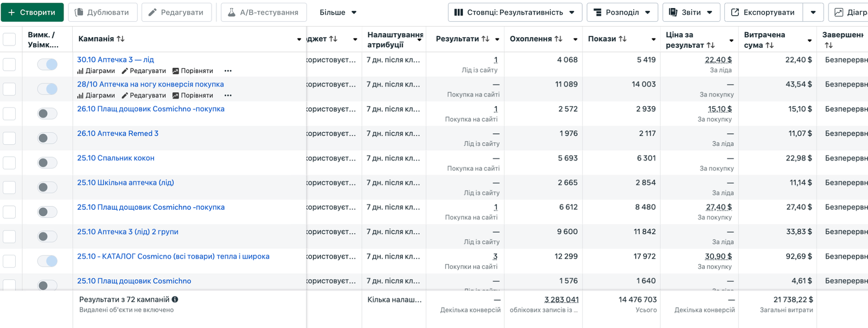
Task: Click the Diagrams chart icon under 30.10 Аптечка 3
Action: 80,71
